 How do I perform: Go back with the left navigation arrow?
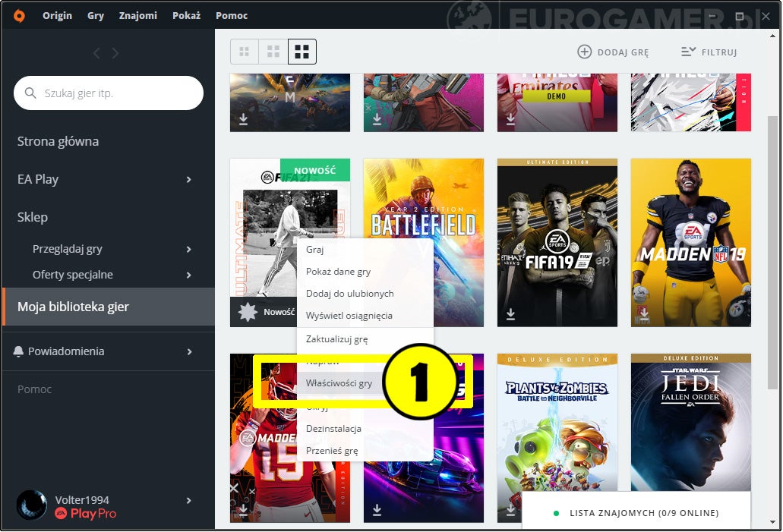97,53
